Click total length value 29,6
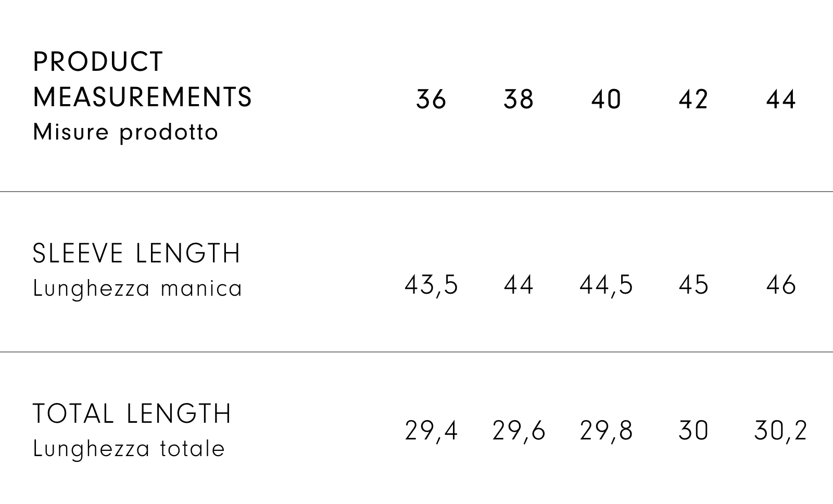 pyautogui.click(x=519, y=431)
